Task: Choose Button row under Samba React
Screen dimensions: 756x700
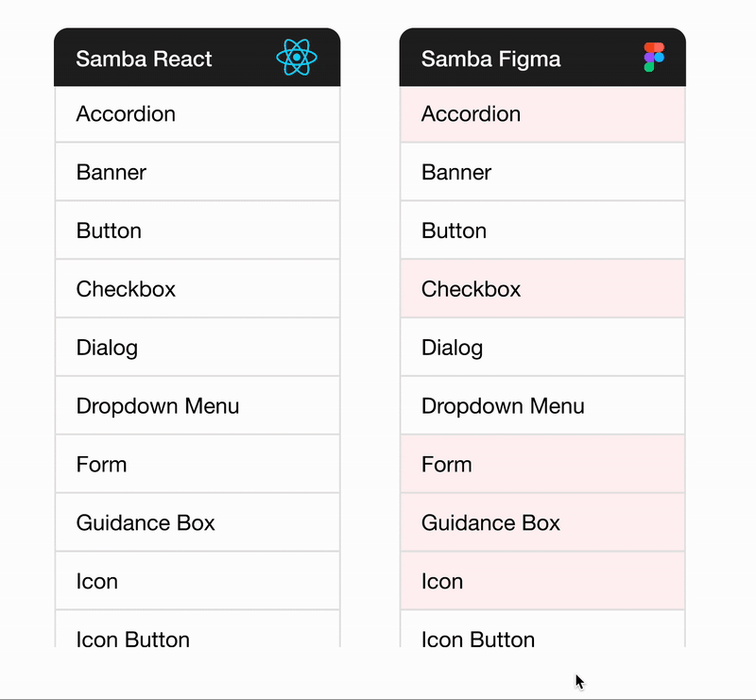Action: pyautogui.click(x=198, y=230)
